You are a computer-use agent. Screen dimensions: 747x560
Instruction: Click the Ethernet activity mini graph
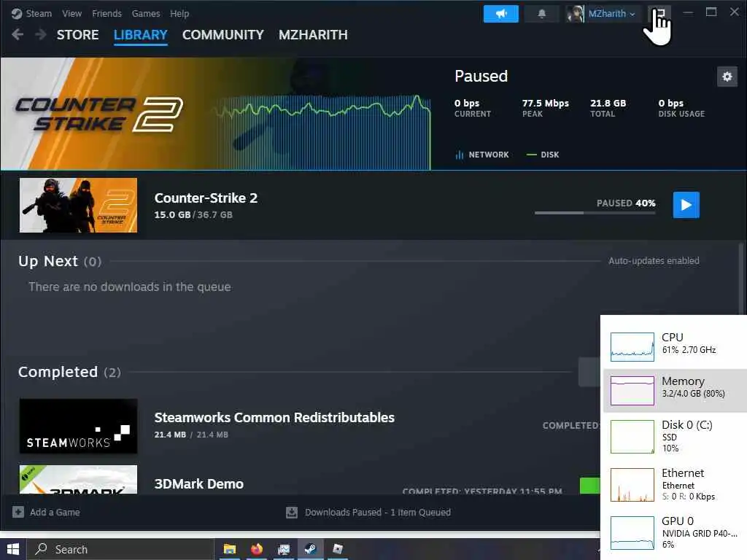(x=632, y=485)
